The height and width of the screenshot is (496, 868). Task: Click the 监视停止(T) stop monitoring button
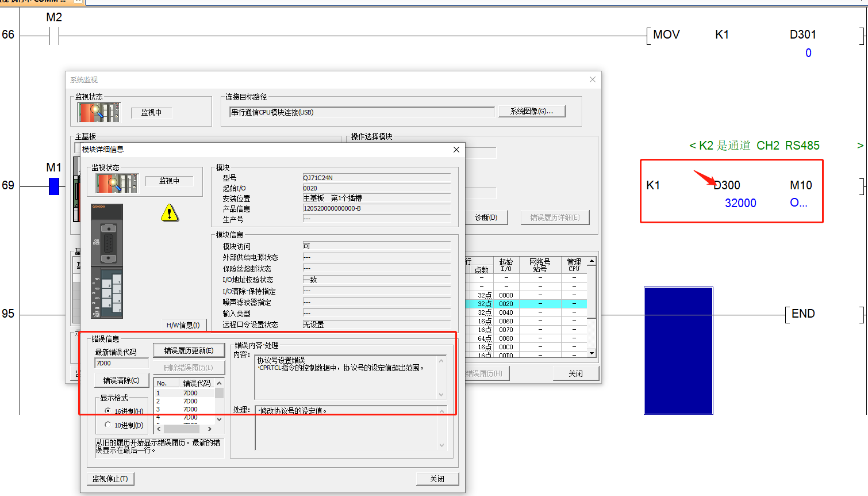[x=110, y=479]
